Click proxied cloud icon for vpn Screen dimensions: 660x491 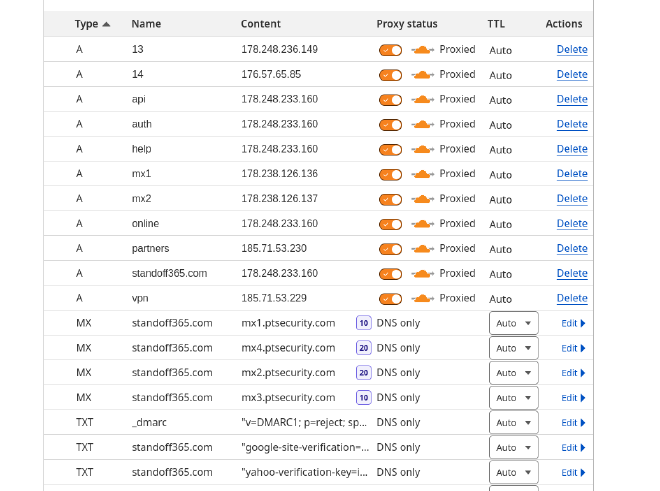(x=423, y=299)
